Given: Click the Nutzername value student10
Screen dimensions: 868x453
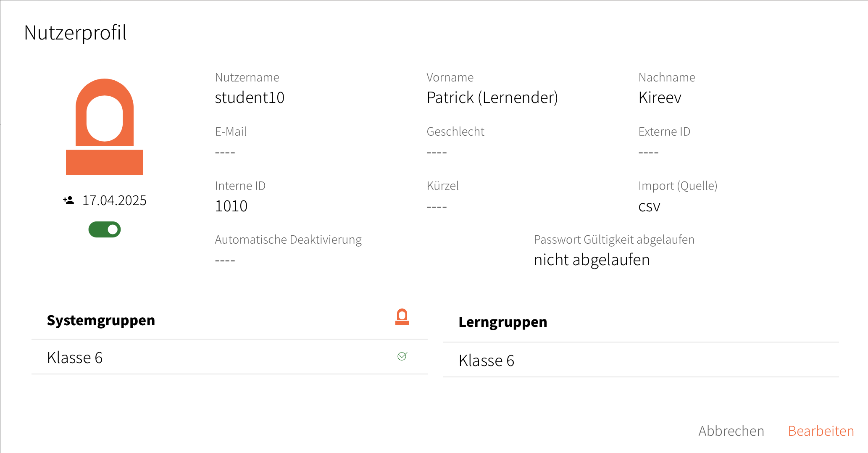Looking at the screenshot, I should click(x=250, y=97).
